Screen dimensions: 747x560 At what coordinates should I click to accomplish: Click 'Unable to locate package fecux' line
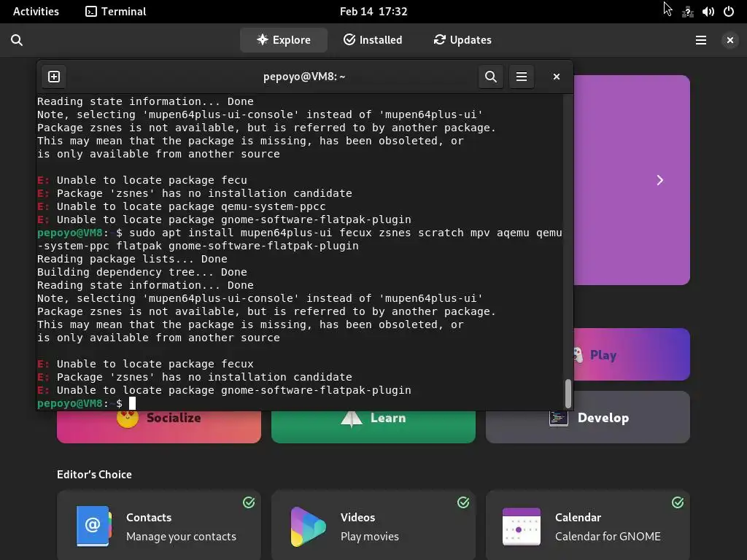coord(145,364)
